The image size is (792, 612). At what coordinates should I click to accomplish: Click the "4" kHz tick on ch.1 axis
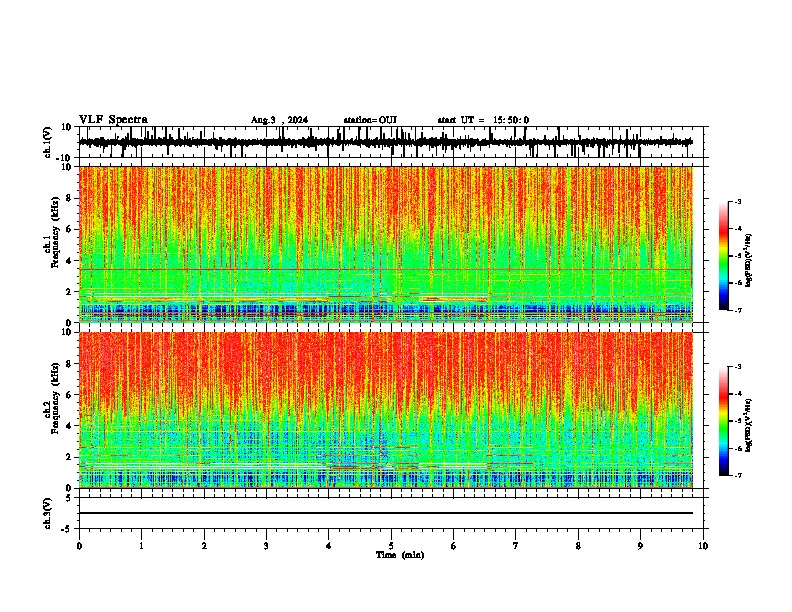point(70,261)
